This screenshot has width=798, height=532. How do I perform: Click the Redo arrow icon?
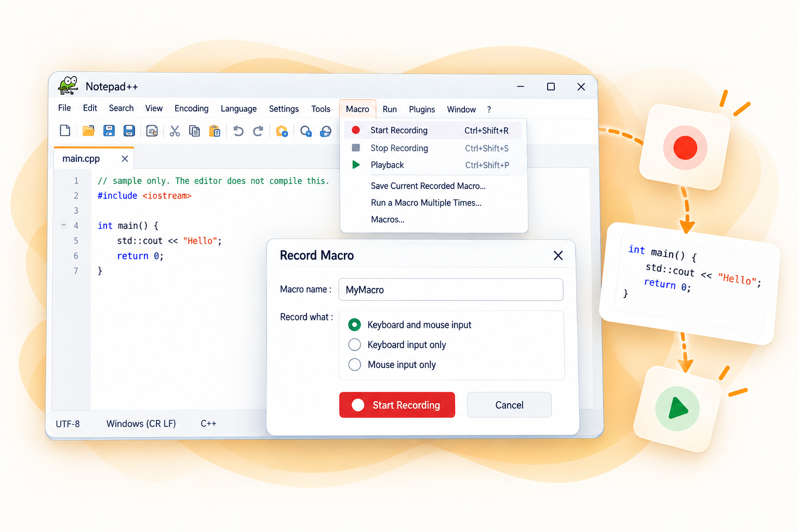[x=258, y=130]
